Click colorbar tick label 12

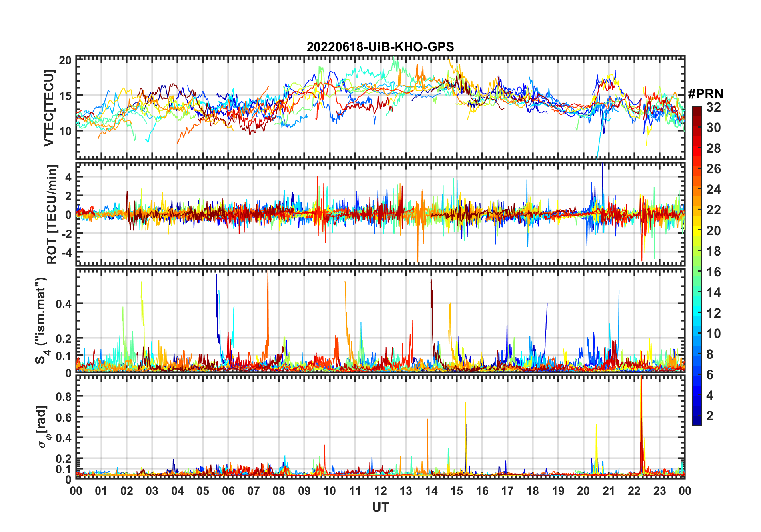[713, 313]
